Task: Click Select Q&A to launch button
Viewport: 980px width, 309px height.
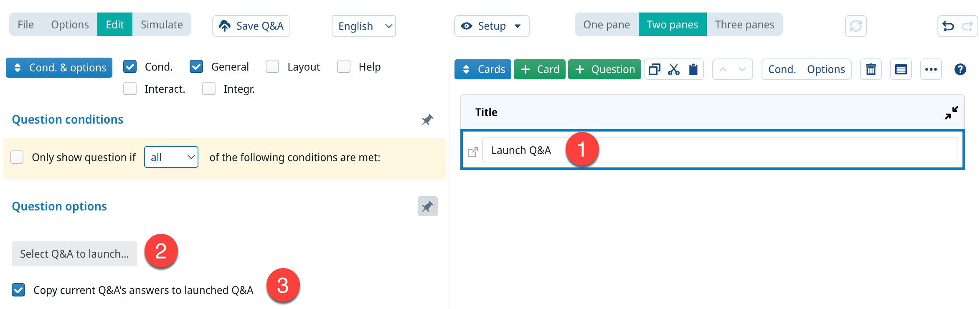Action: (74, 254)
